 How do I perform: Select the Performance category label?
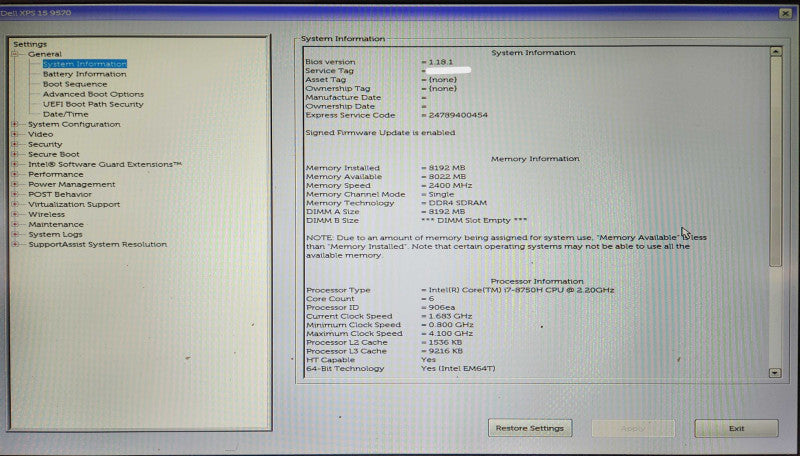coord(56,174)
